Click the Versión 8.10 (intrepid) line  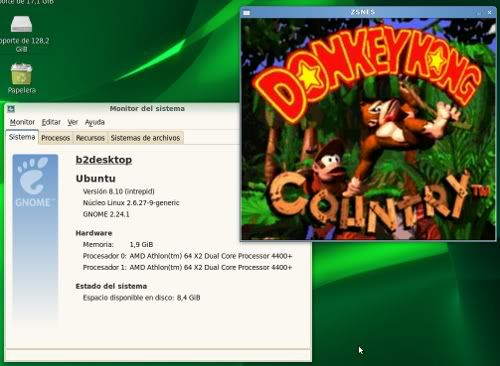coord(119,191)
